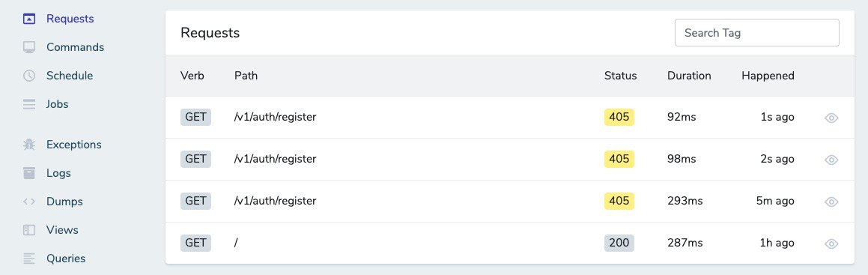Image resolution: width=868 pixels, height=275 pixels.
Task: View details of the 293ms request
Action: coord(831,202)
